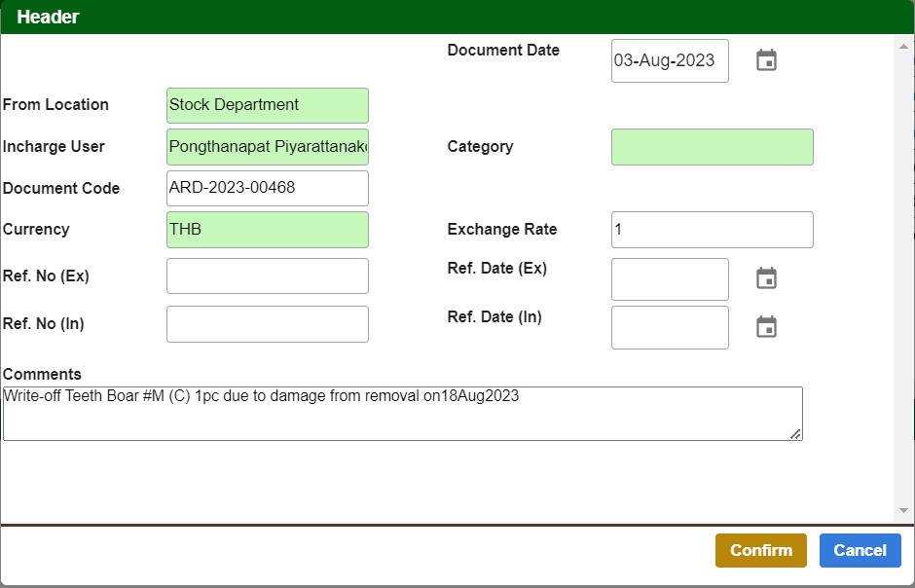
Task: Open the Incharge User lookup field
Action: (268, 147)
